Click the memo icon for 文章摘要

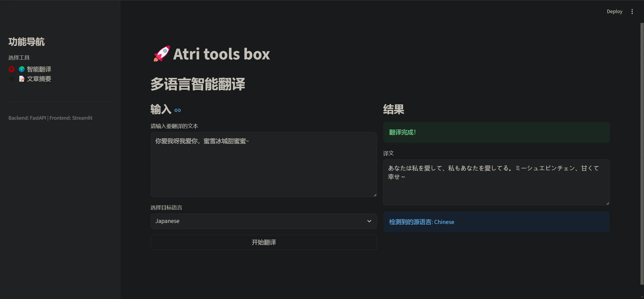coord(22,79)
